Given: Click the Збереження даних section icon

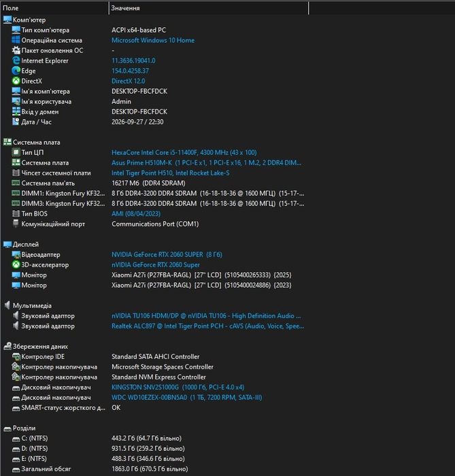Looking at the screenshot, I should [7, 346].
